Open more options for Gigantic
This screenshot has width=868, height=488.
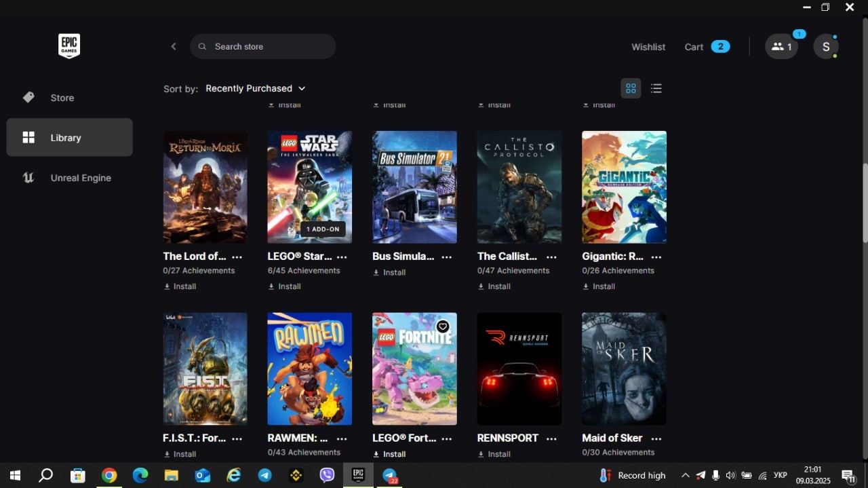(x=656, y=257)
